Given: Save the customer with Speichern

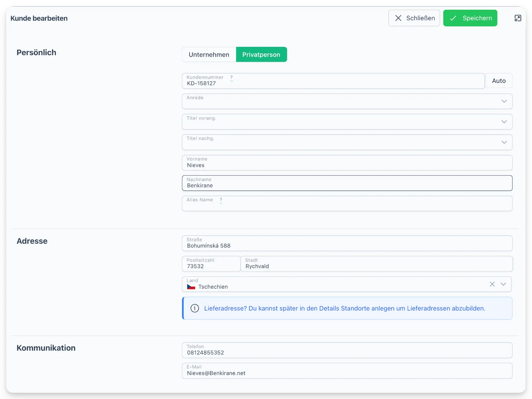Looking at the screenshot, I should point(470,18).
